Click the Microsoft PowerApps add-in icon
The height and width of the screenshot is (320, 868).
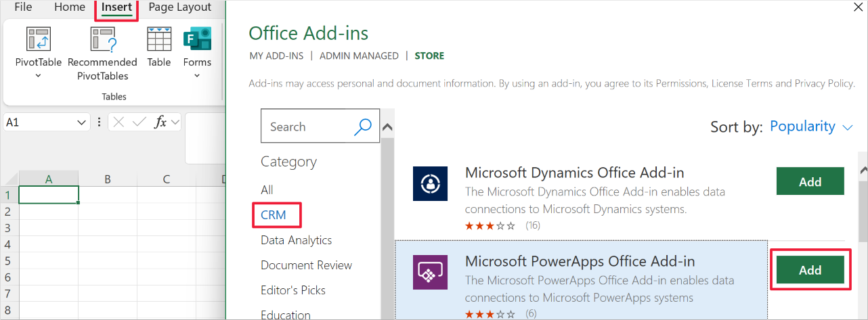430,273
